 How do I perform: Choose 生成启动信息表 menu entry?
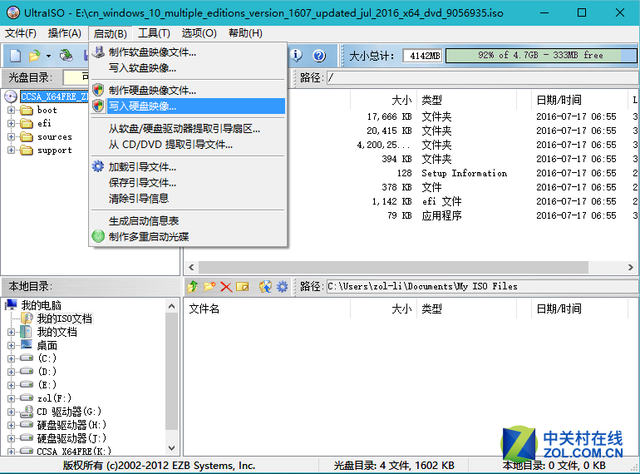188,221
